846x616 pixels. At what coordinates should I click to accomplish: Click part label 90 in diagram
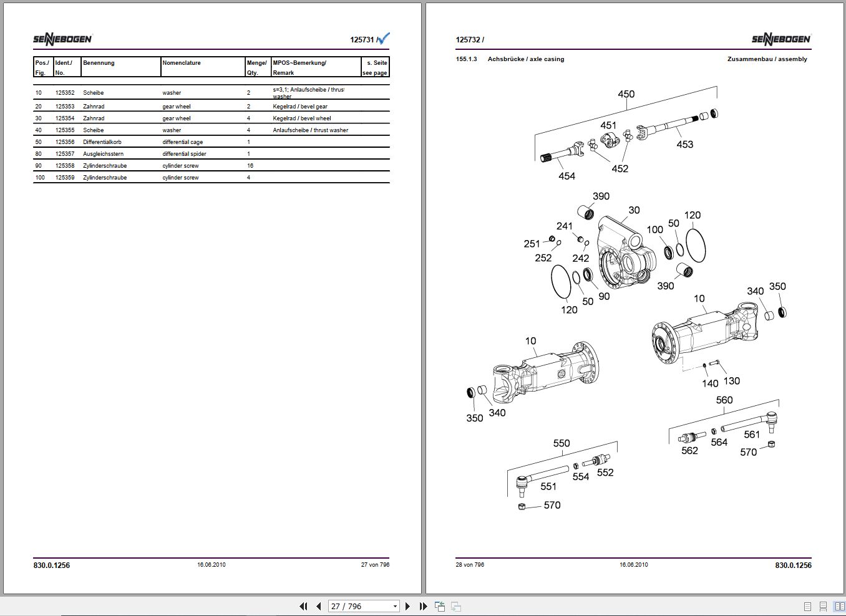point(604,297)
